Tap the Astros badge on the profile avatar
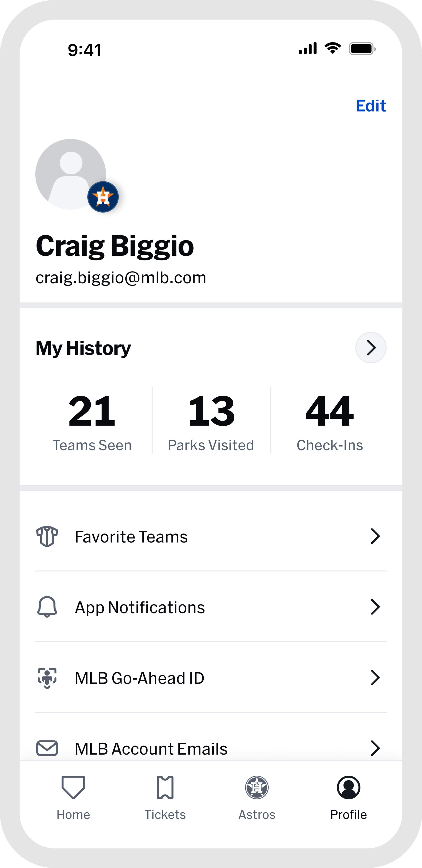422x868 pixels. point(103,197)
